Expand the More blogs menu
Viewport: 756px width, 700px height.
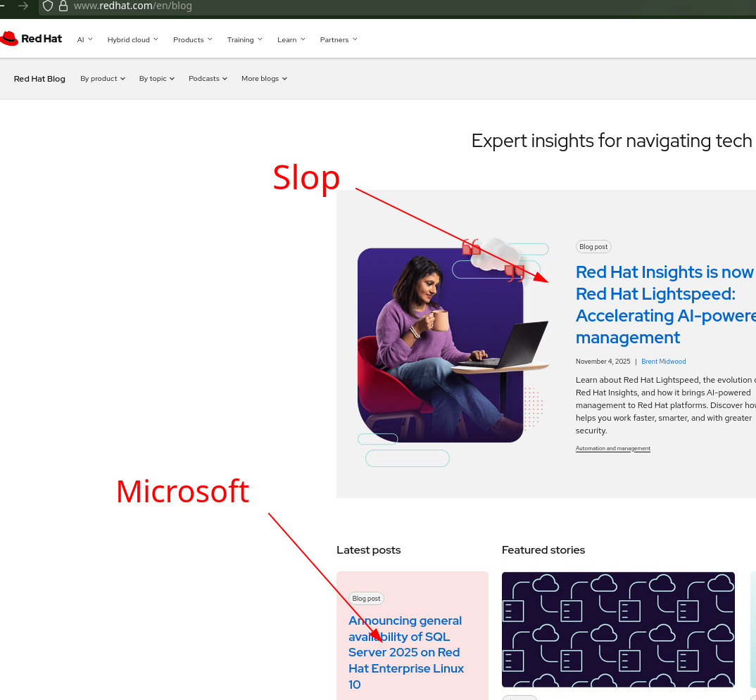coord(264,79)
